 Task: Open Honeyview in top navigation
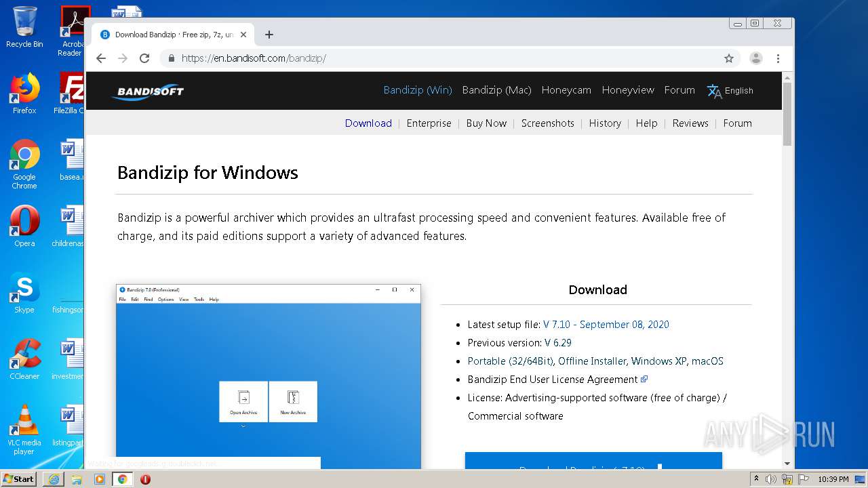pos(628,90)
